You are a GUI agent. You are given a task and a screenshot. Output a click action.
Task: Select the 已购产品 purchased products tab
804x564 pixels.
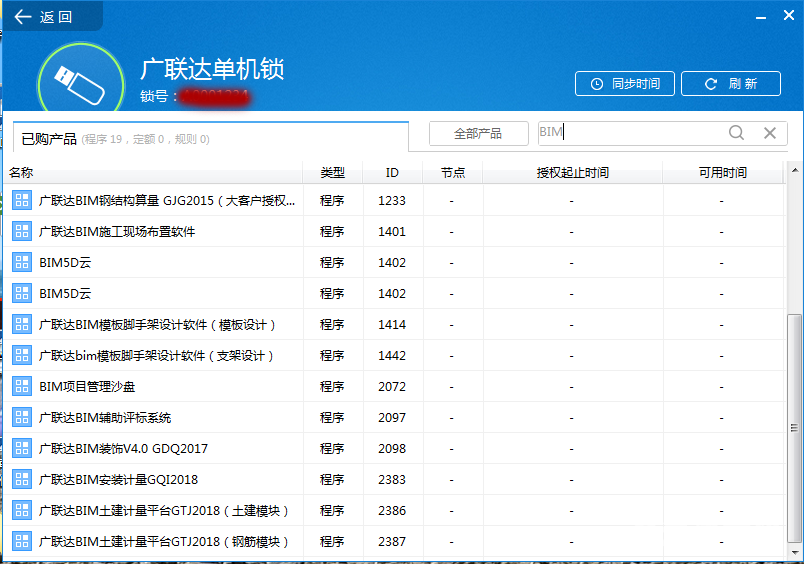(x=211, y=138)
